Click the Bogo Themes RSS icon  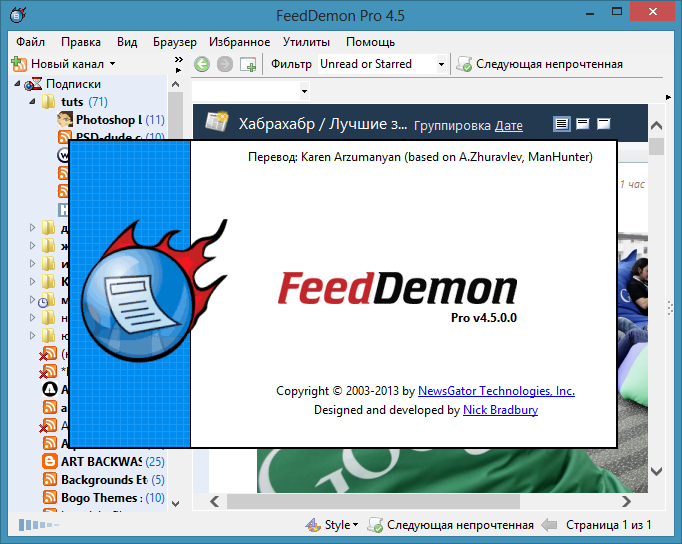[x=50, y=497]
